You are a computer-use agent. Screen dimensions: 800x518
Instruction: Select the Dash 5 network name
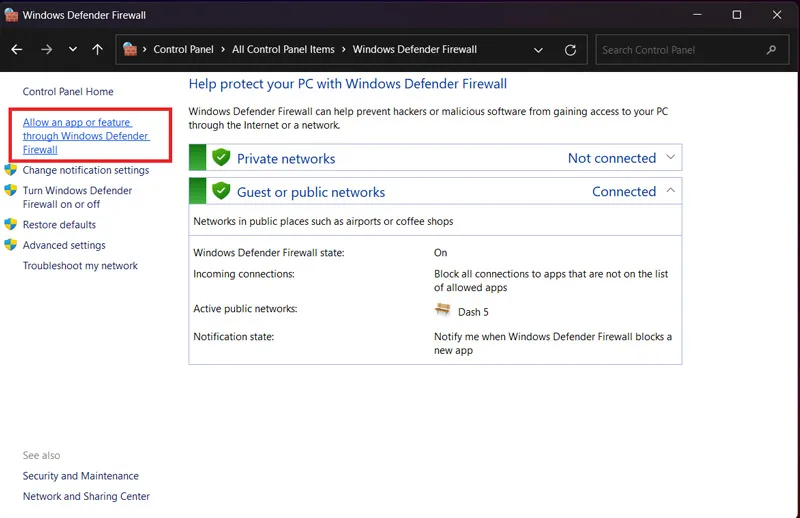pos(473,312)
